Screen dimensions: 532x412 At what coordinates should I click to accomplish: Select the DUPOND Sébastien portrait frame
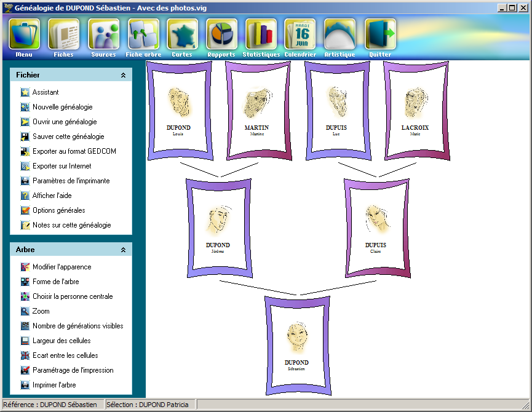pyautogui.click(x=298, y=346)
